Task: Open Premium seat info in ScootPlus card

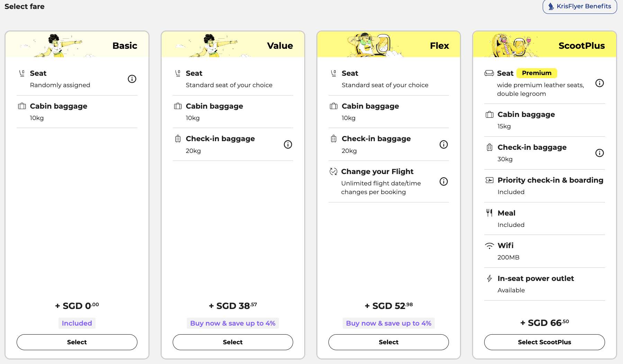Action: pyautogui.click(x=599, y=83)
